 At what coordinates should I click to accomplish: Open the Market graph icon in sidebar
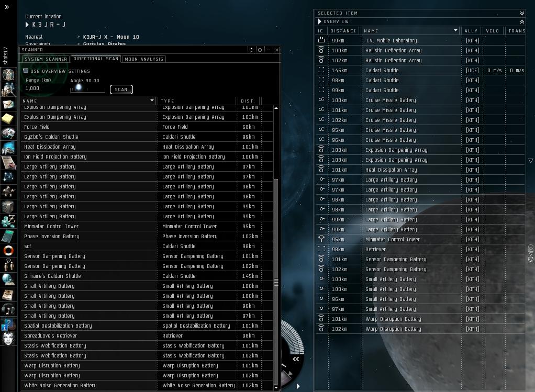(x=8, y=148)
